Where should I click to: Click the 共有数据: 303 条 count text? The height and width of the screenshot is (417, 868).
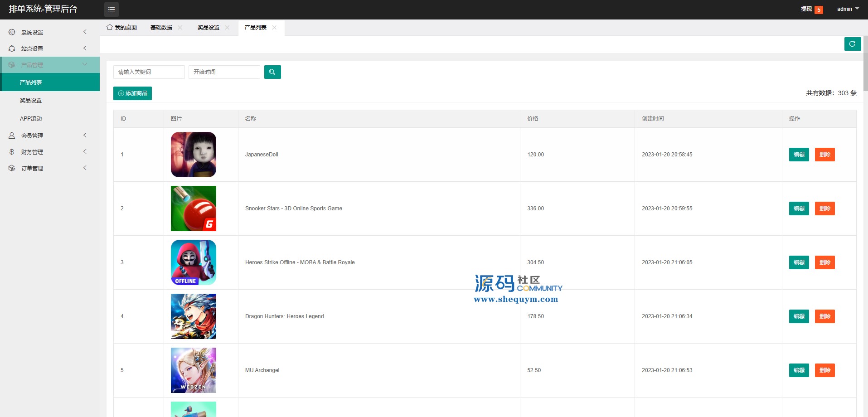(831, 93)
